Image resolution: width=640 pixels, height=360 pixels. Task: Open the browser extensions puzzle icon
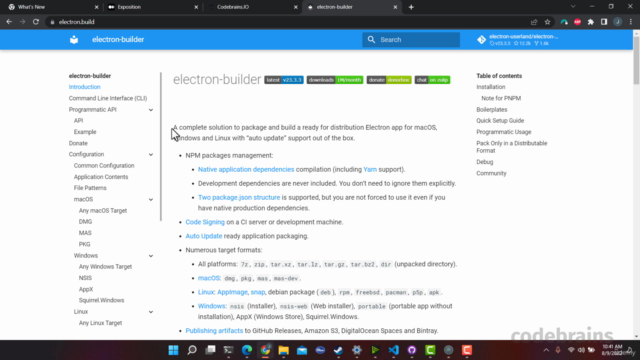click(x=591, y=22)
